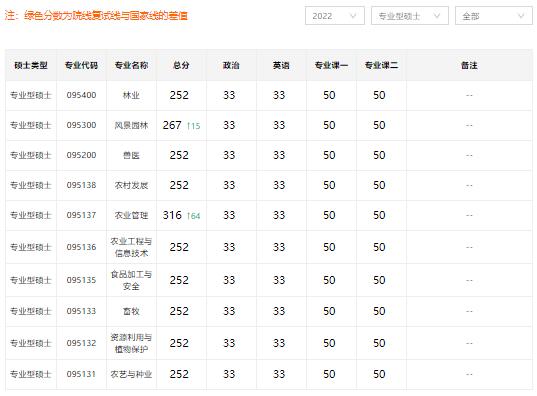Click 专业型硕士 cell in the 095131 row
The image size is (537, 396).
[31, 374]
